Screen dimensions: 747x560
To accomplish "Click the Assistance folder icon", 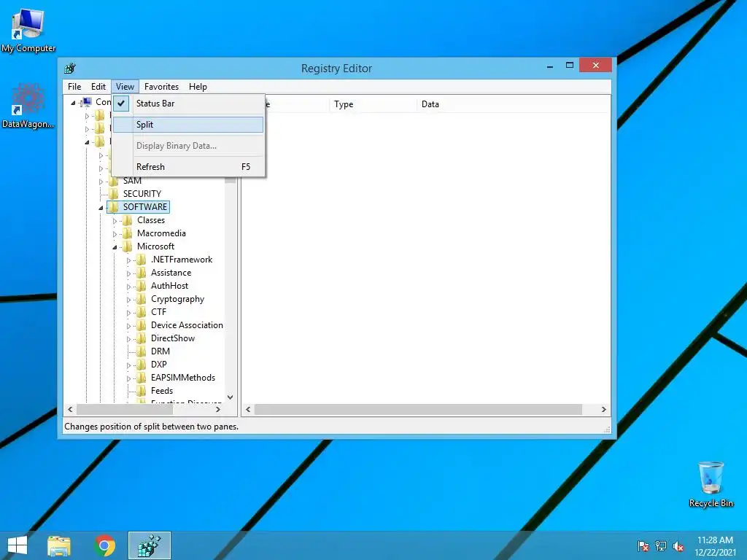I will click(x=142, y=273).
